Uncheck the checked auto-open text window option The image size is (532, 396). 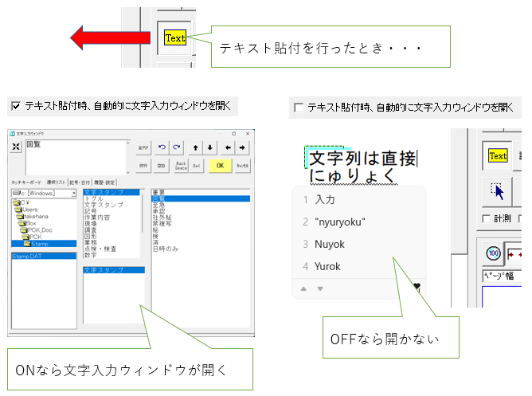tap(15, 105)
